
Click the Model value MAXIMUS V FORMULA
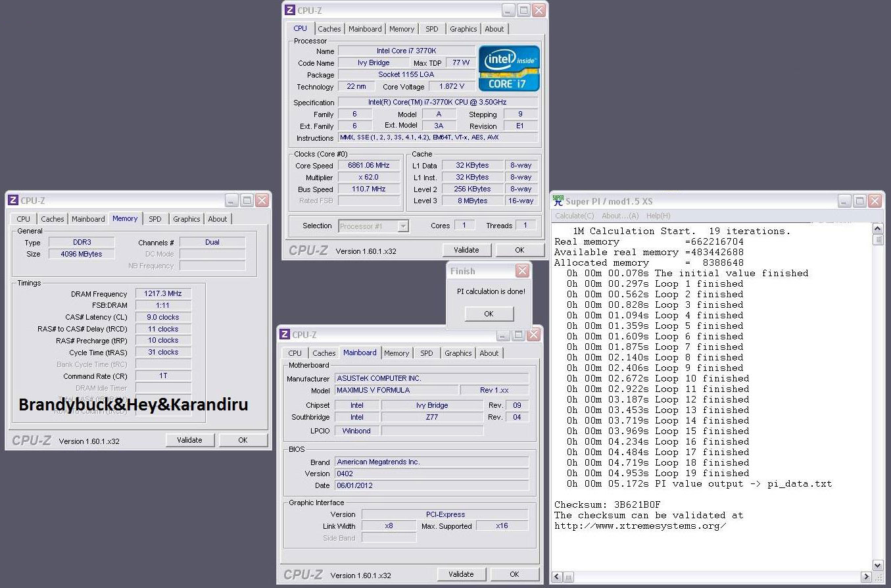[397, 391]
